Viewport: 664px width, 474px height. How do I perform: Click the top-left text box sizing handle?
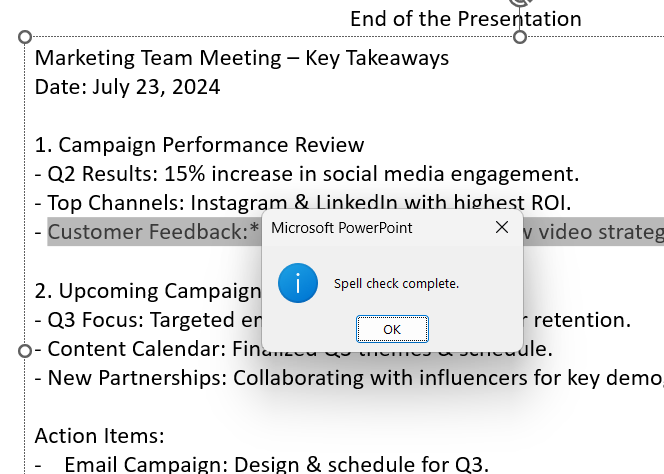(x=25, y=37)
